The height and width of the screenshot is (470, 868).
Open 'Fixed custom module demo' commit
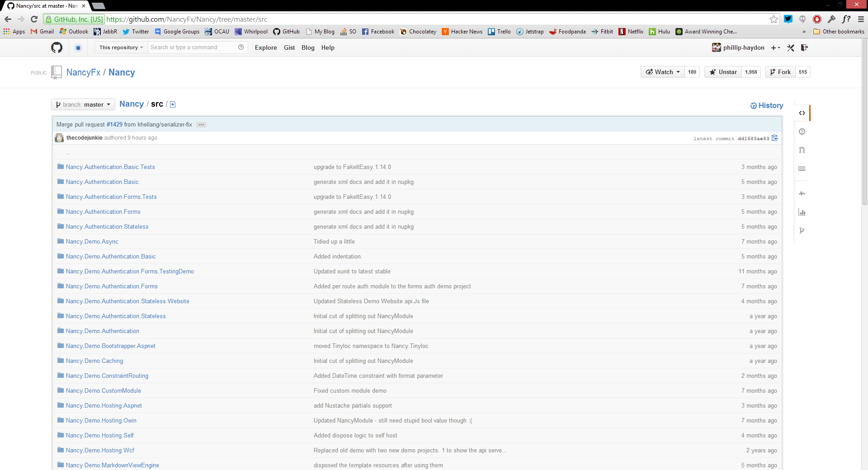(x=350, y=390)
